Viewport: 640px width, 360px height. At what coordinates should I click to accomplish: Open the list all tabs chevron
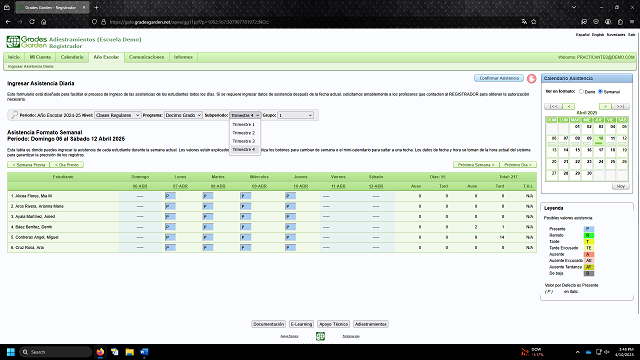tap(574, 7)
